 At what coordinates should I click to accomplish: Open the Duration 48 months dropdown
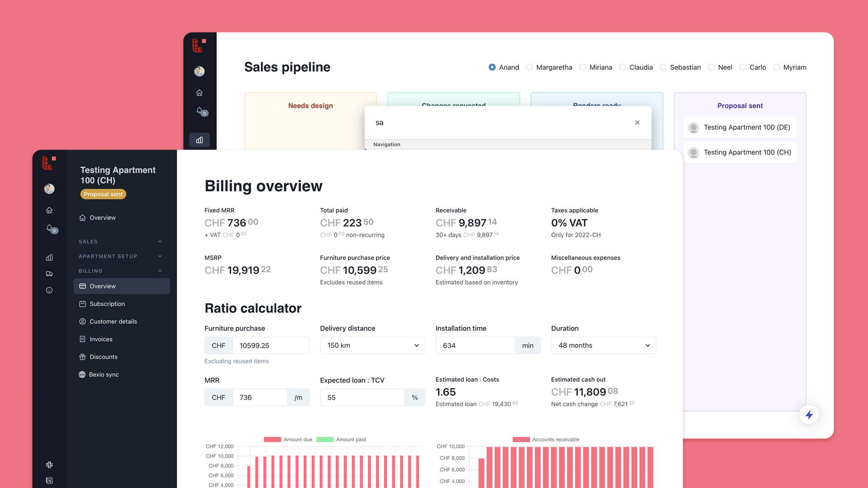[603, 345]
